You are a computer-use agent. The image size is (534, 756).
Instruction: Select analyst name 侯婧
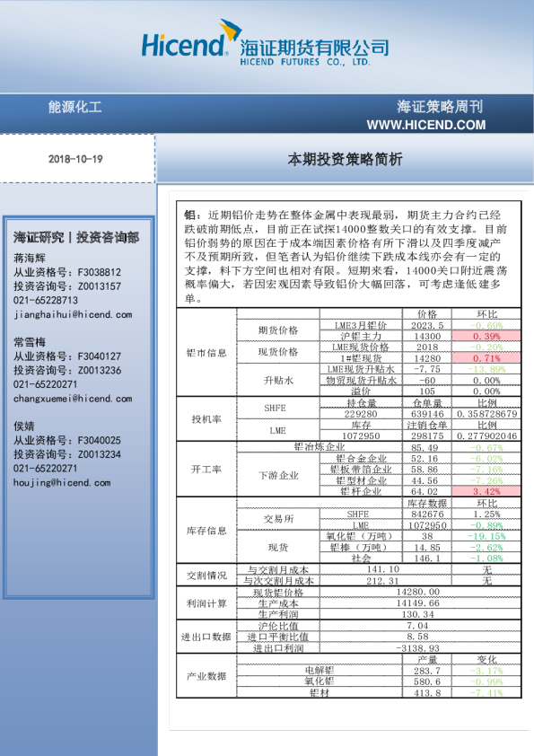point(24,426)
